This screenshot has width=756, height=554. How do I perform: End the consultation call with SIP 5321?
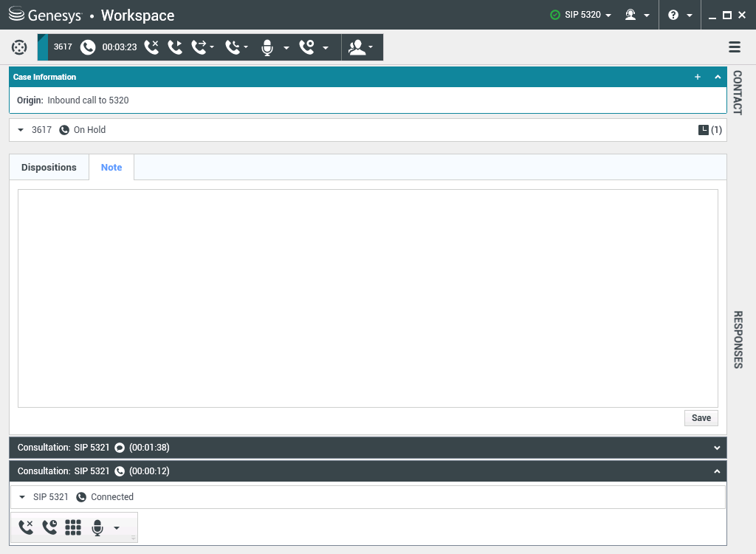26,527
